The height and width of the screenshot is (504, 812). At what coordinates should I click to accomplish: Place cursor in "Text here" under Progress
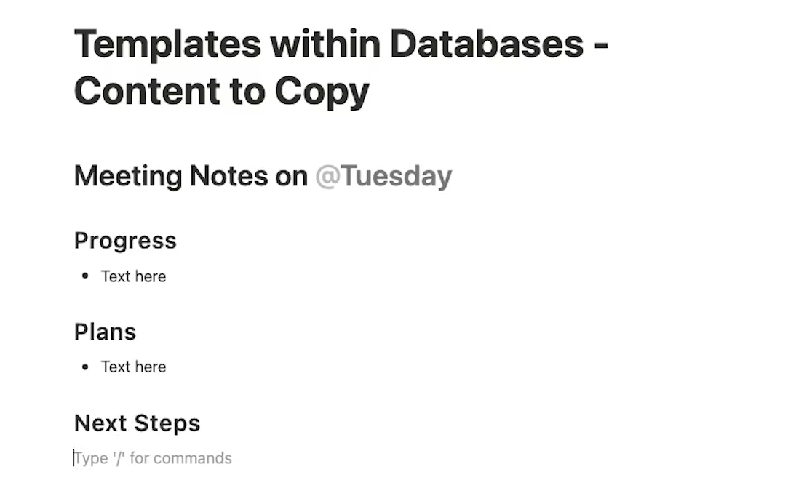pyautogui.click(x=134, y=276)
